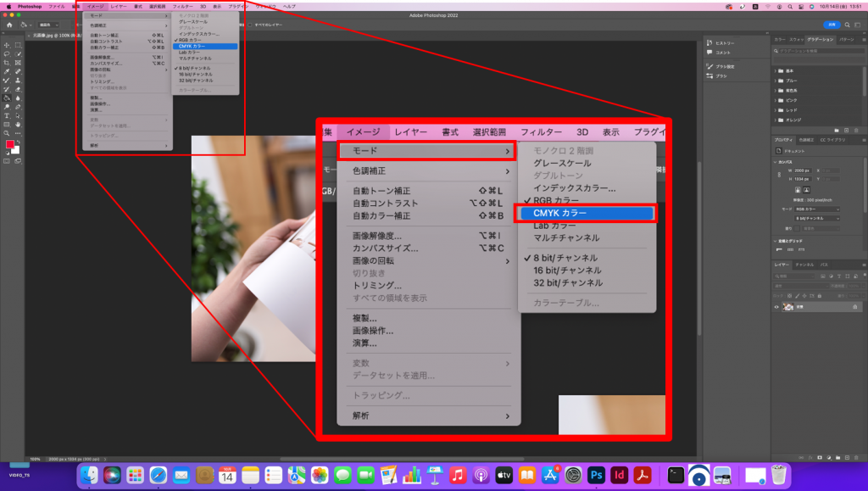Viewport: 868px width, 491px height.
Task: Select the Horizontal Type tool
Action: coord(7,115)
